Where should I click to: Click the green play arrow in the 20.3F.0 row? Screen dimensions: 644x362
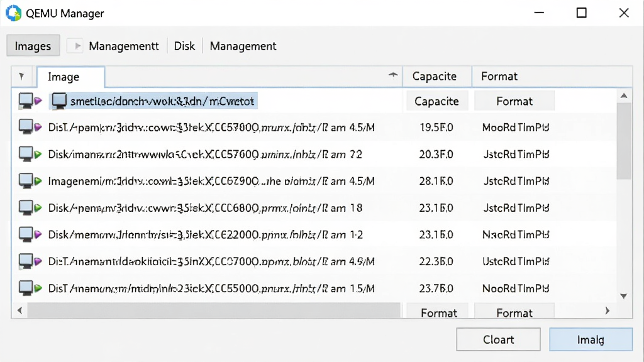[38, 155]
